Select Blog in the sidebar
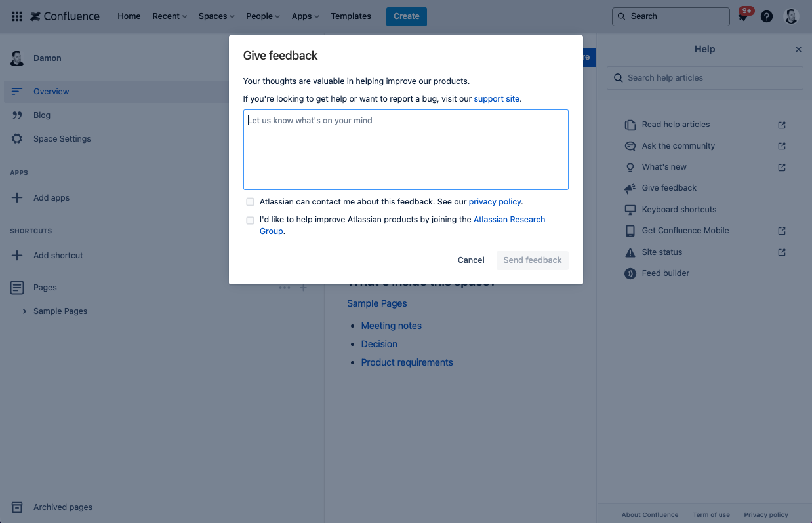Screen dimensions: 812x523 [x=42, y=115]
